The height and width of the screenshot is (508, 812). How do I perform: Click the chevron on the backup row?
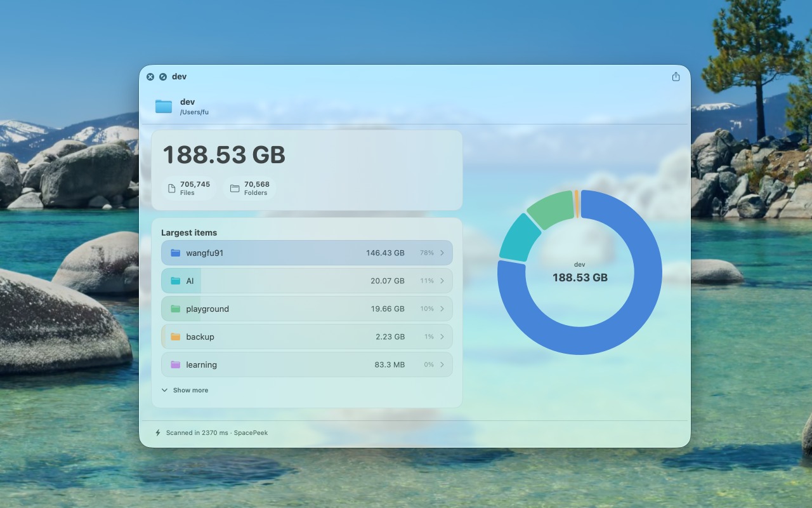442,337
